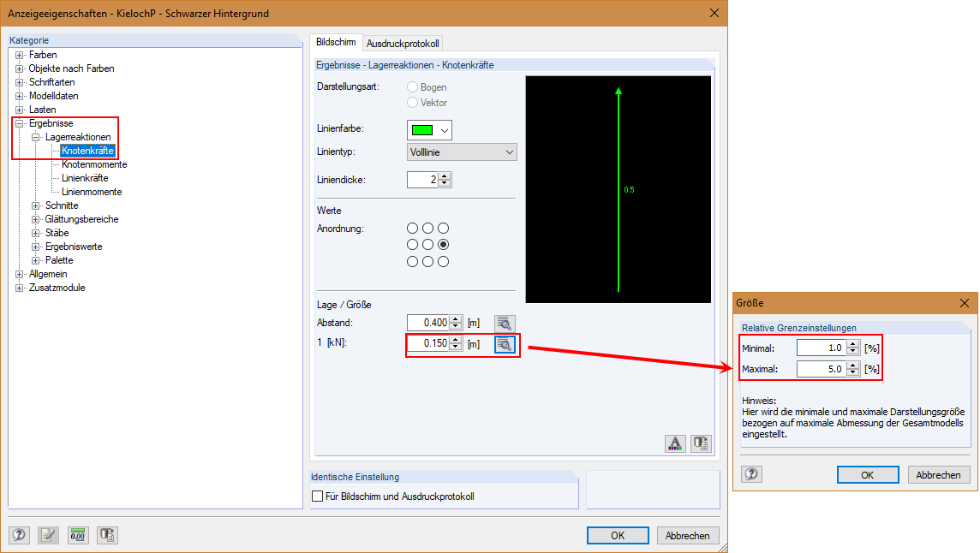The width and height of the screenshot is (980, 553).
Task: Click the 1 [kN] stepper arrows
Action: click(x=456, y=343)
